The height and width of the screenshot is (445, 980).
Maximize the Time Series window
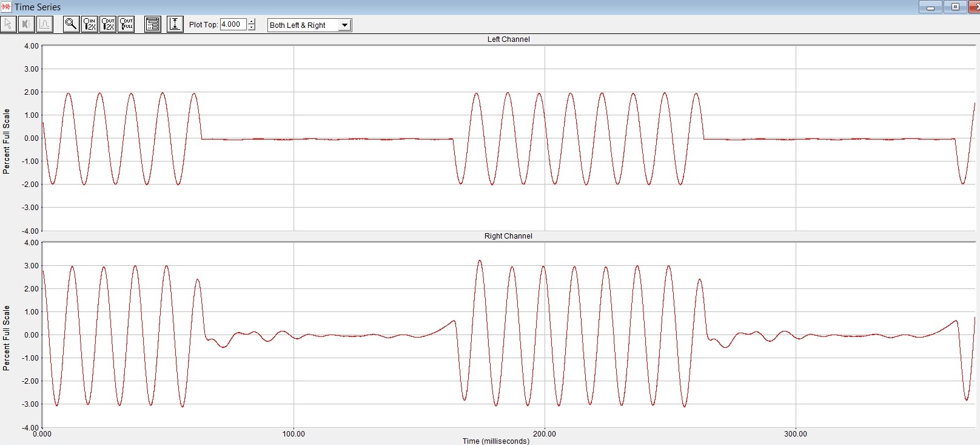[955, 7]
